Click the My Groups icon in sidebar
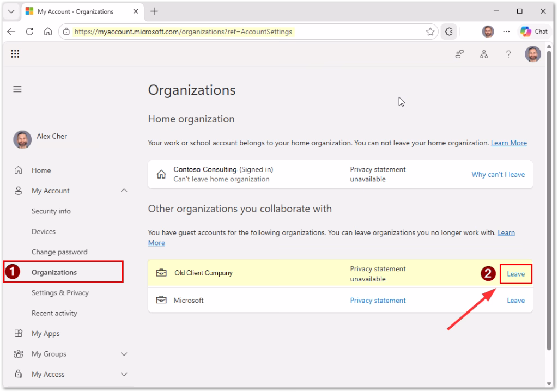 19,353
